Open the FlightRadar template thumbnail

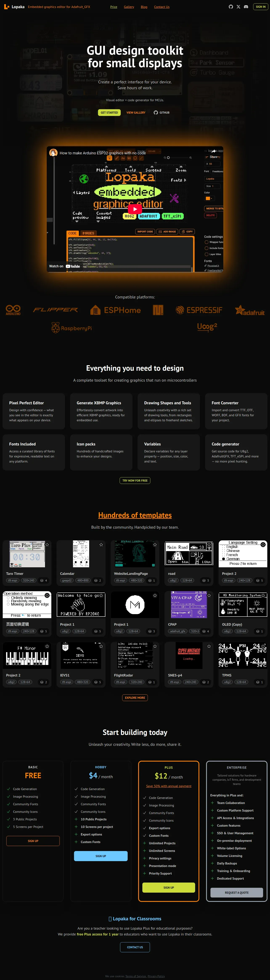click(135, 656)
